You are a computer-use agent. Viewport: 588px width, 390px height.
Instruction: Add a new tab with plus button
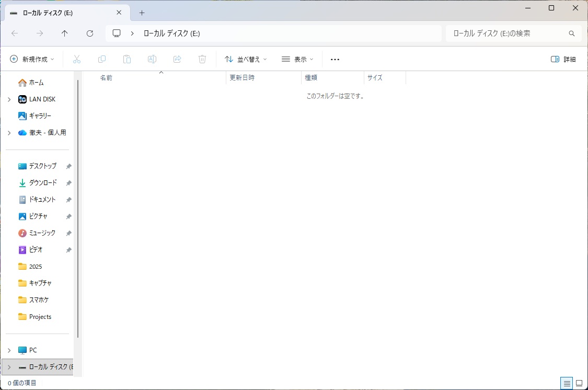[x=142, y=13]
